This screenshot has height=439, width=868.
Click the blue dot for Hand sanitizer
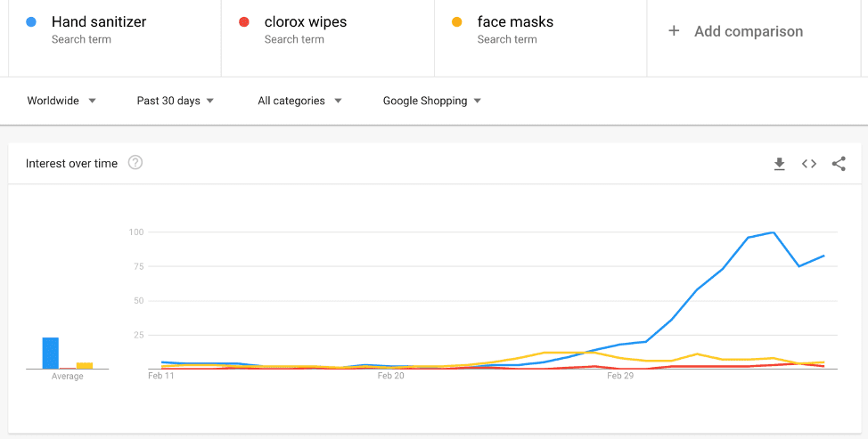[31, 21]
